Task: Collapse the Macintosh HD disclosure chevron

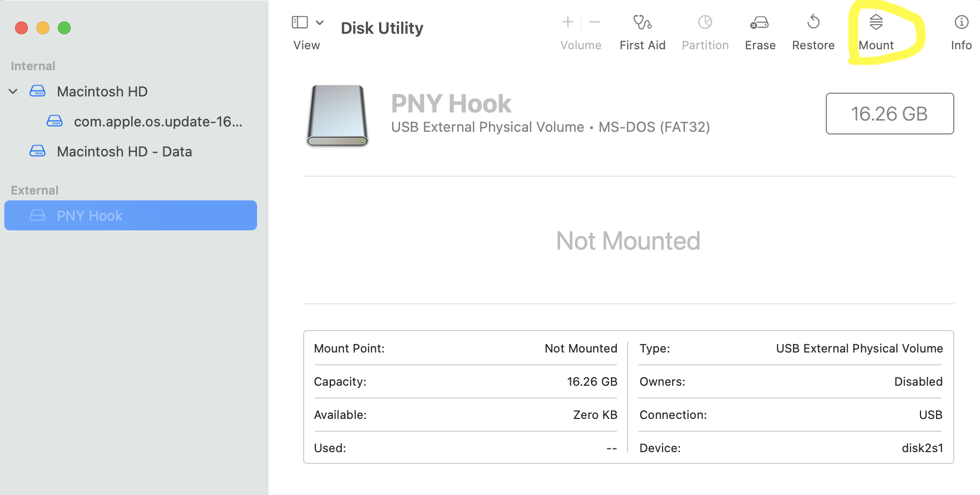Action: tap(13, 92)
